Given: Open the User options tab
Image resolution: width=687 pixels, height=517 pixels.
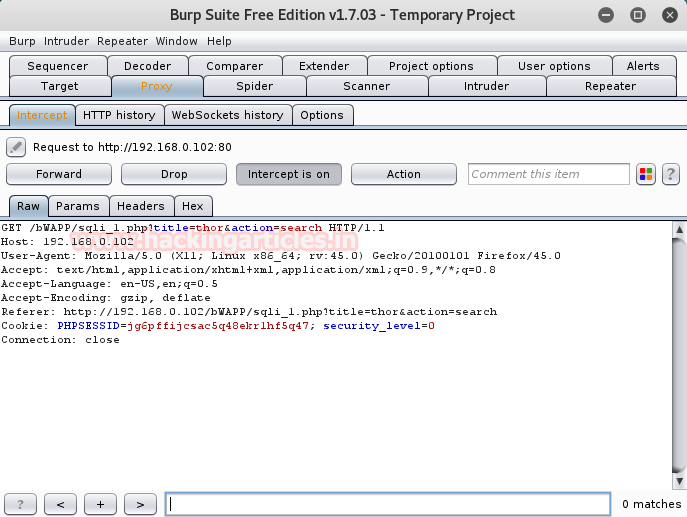Looking at the screenshot, I should click(554, 66).
